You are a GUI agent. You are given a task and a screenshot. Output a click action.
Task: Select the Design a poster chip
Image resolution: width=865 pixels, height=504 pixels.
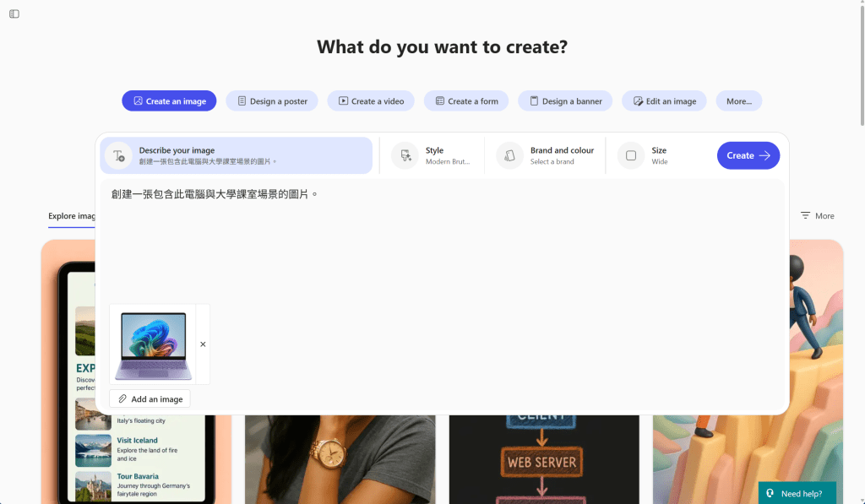click(x=272, y=101)
